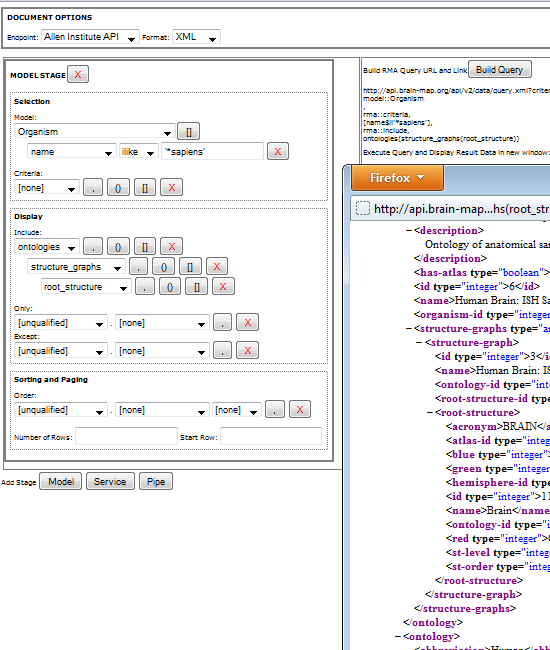This screenshot has height=650, width=550.
Task: Open the Except [unqualified] dropdown
Action: coord(61,351)
